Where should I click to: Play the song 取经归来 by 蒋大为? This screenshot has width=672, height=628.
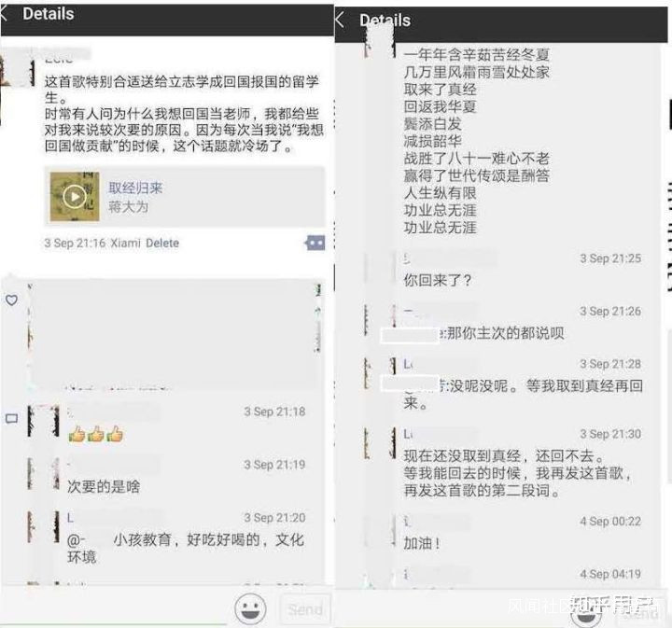click(75, 197)
